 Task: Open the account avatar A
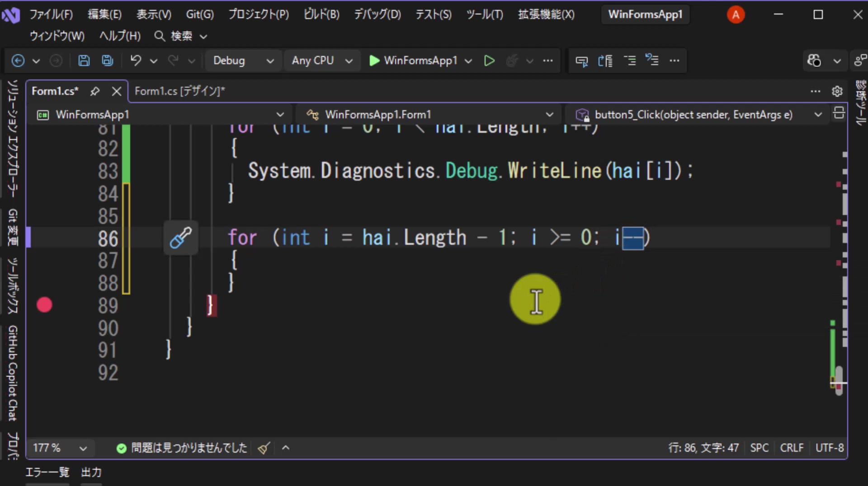click(x=736, y=15)
